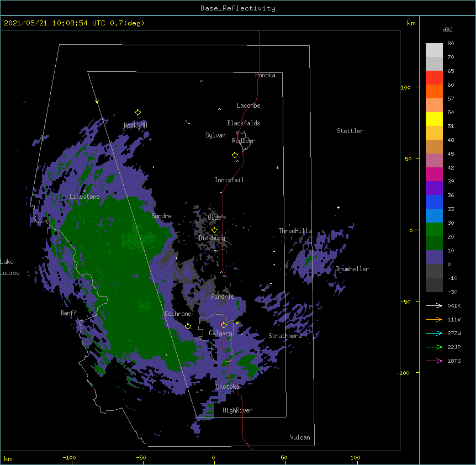476x465 pixels.
Task: Click the Drumheller label
Action: click(x=352, y=269)
